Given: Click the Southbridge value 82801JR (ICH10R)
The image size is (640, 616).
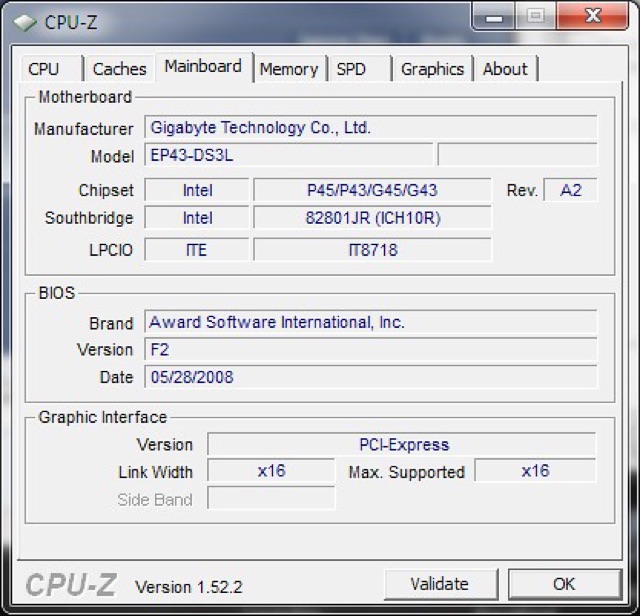Looking at the screenshot, I should tap(372, 218).
